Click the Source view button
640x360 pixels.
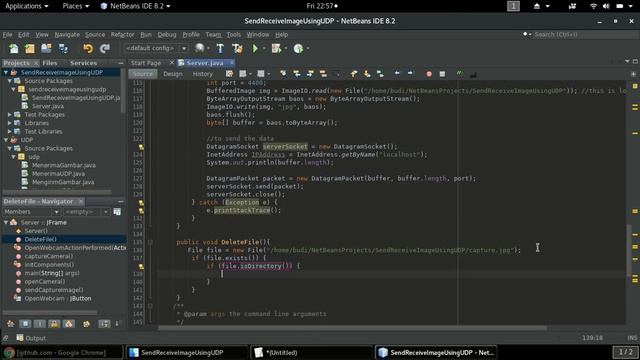coord(143,74)
